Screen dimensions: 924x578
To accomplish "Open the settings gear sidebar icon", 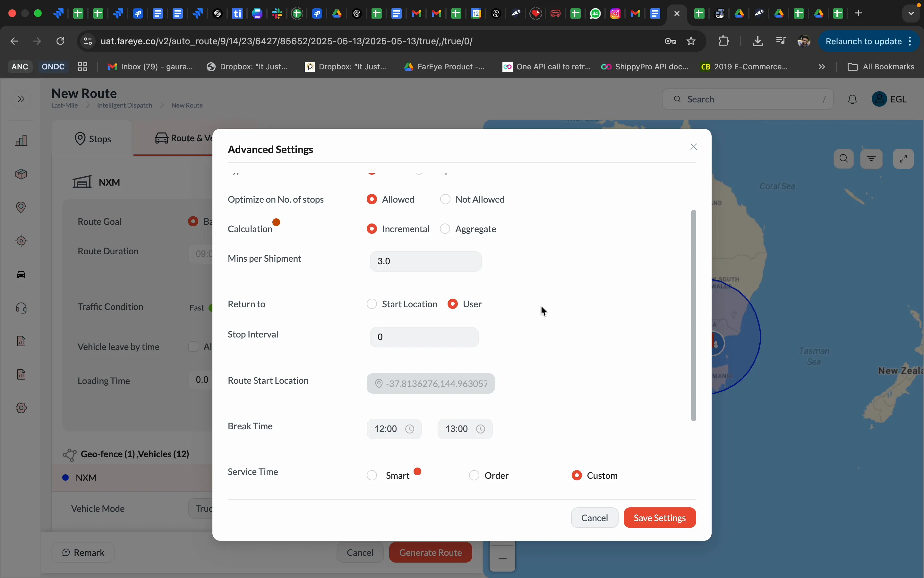I will (x=21, y=408).
